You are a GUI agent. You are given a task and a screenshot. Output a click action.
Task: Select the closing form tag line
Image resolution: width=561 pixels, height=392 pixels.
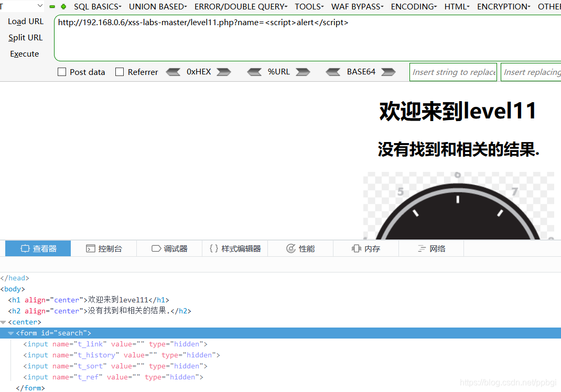point(30,388)
